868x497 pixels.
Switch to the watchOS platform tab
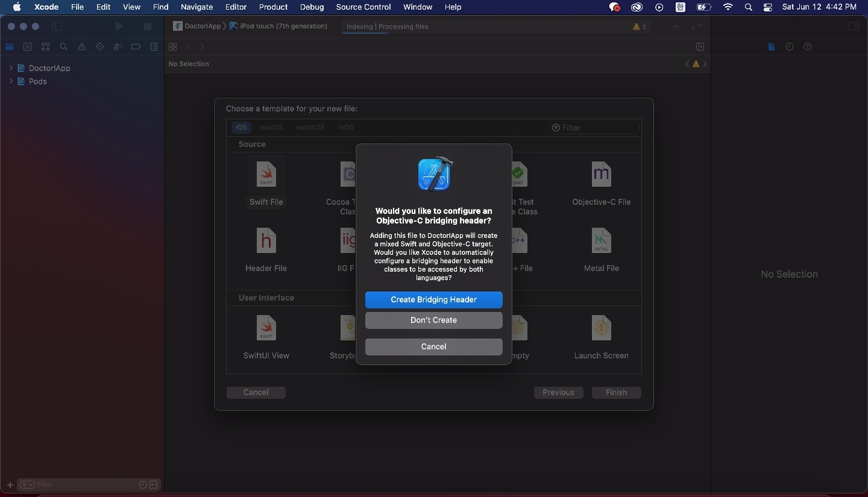click(310, 127)
